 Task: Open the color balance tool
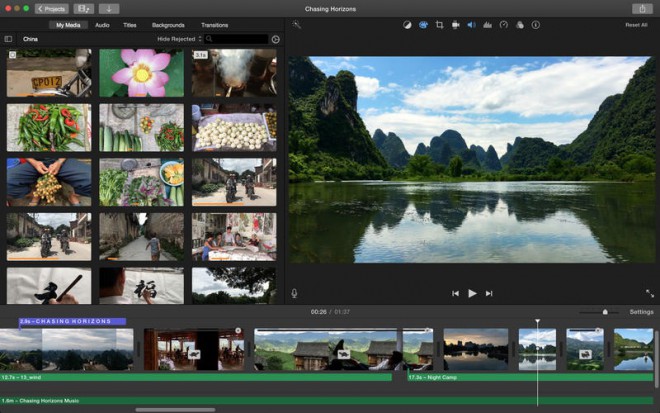tap(407, 24)
